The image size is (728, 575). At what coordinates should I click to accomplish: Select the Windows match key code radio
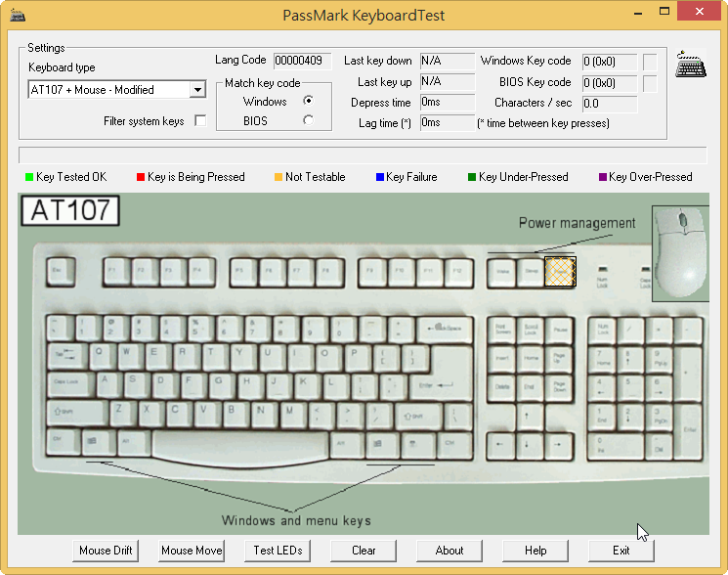point(308,101)
